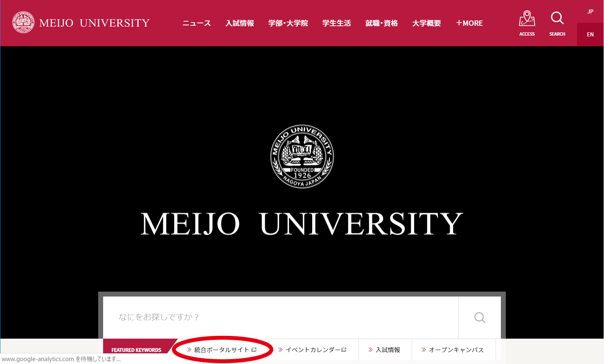Image resolution: width=604 pixels, height=364 pixels.
Task: Open the ニュース menu
Action: [x=196, y=23]
